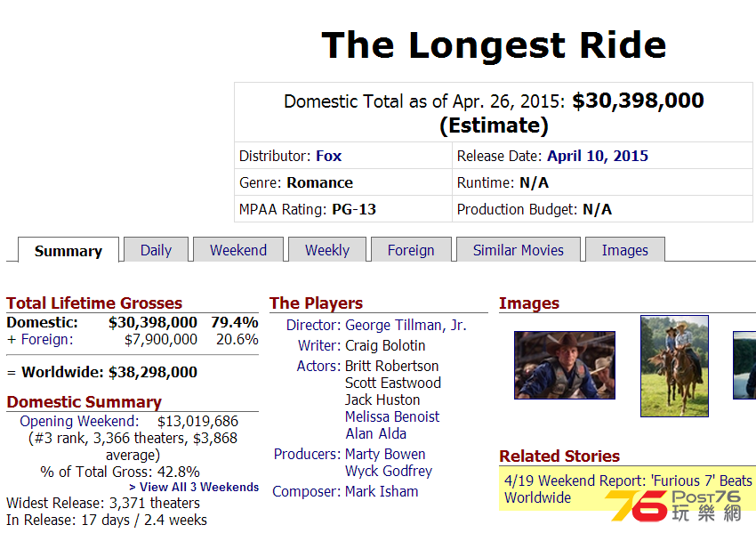Open the 4/19 Weekend Report story

[x=628, y=489]
